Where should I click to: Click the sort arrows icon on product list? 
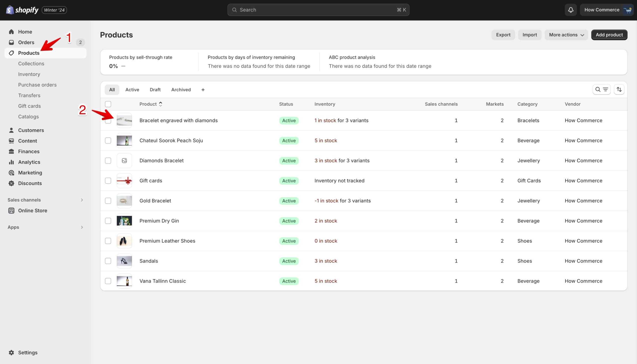pyautogui.click(x=619, y=89)
